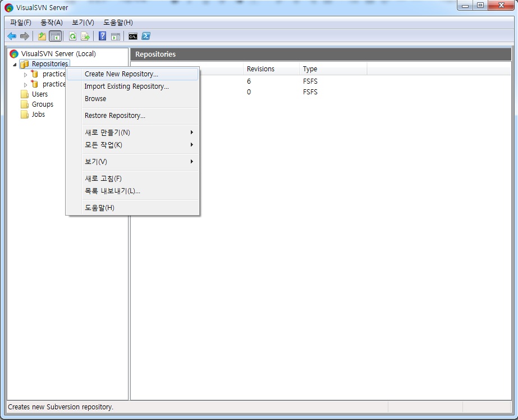Click the export list toolbar icon
The height and width of the screenshot is (420, 518).
point(85,36)
